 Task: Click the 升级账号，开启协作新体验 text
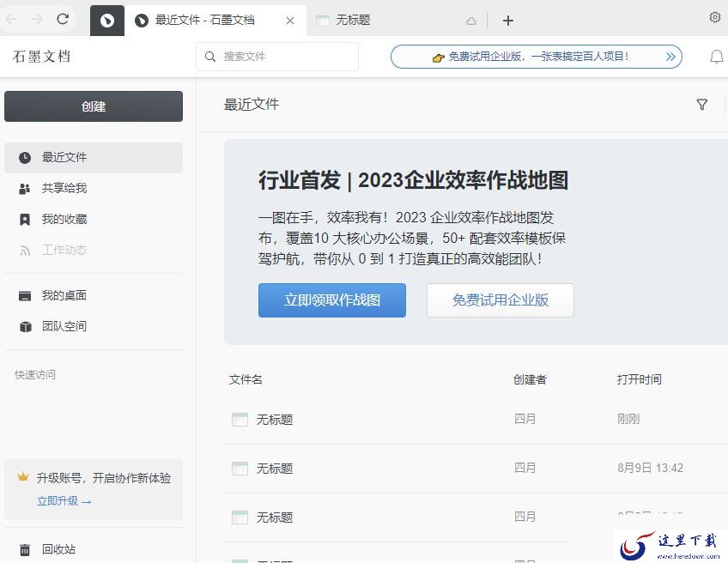coord(104,478)
